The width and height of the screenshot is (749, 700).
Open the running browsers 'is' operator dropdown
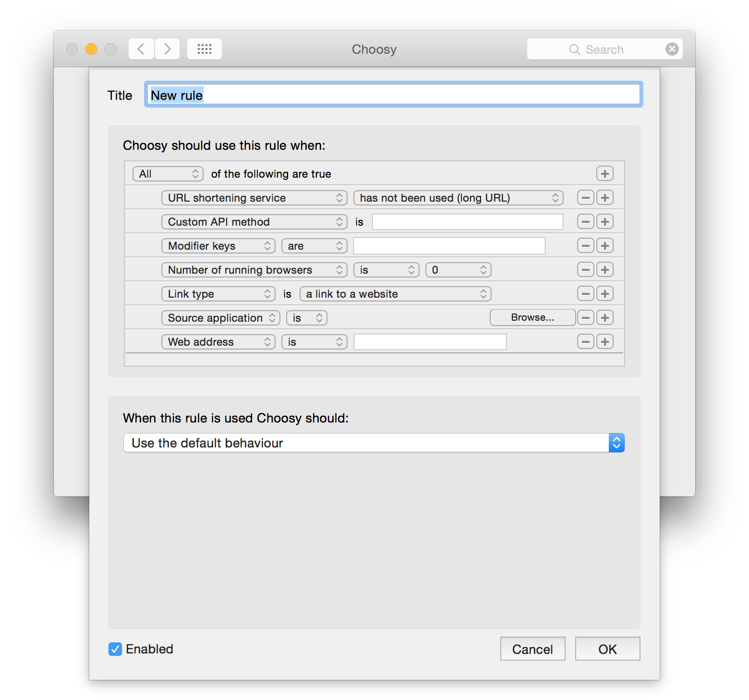click(x=387, y=270)
